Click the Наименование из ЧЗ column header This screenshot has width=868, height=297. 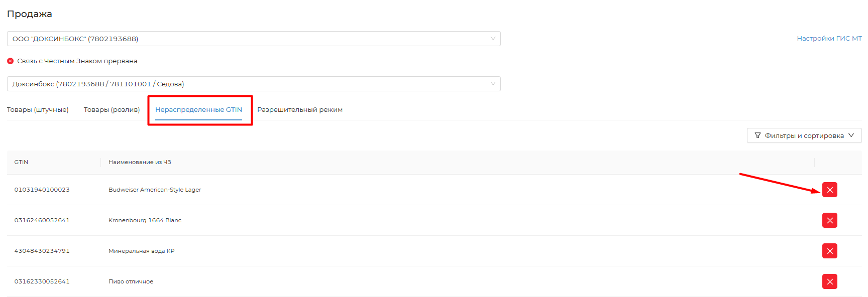140,162
